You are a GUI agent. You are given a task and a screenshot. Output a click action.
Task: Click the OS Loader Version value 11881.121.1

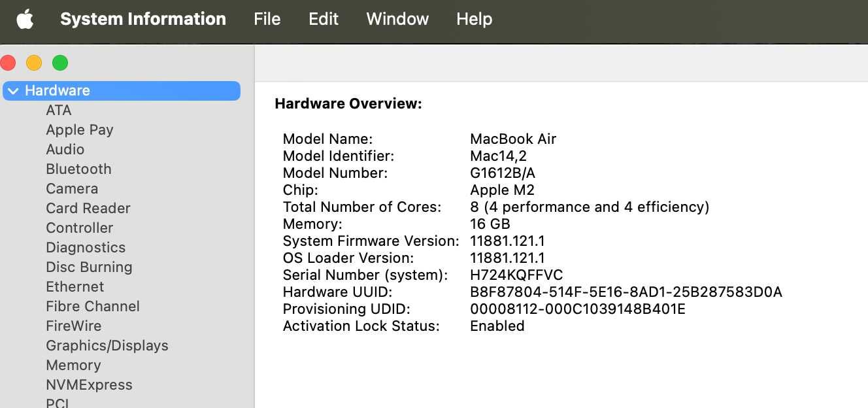click(x=507, y=258)
